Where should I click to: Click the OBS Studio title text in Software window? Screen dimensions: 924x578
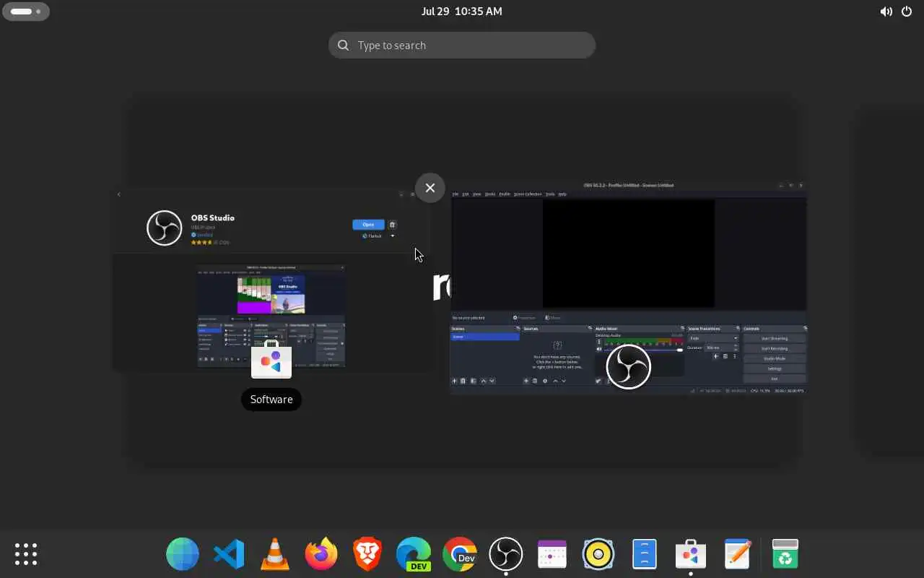pos(213,217)
